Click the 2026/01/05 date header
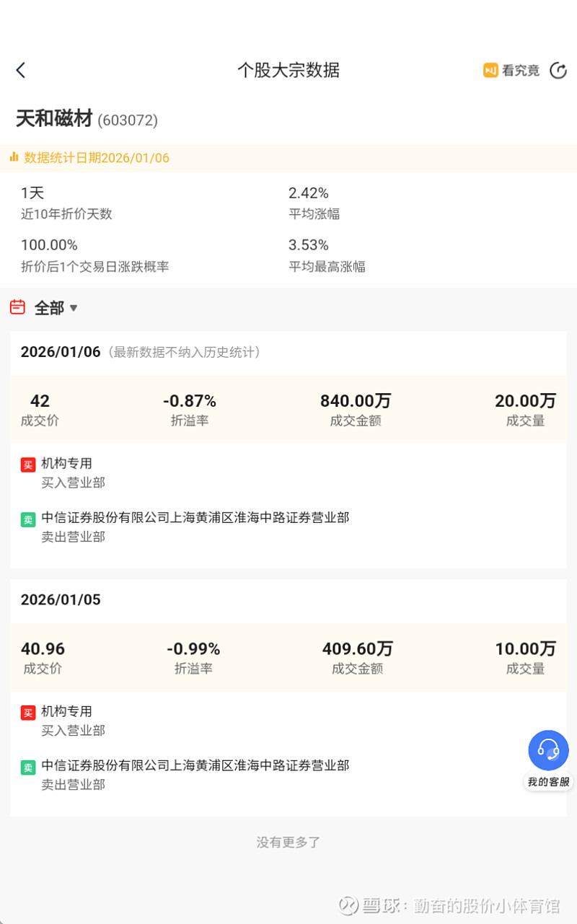This screenshot has width=577, height=924. [x=61, y=600]
